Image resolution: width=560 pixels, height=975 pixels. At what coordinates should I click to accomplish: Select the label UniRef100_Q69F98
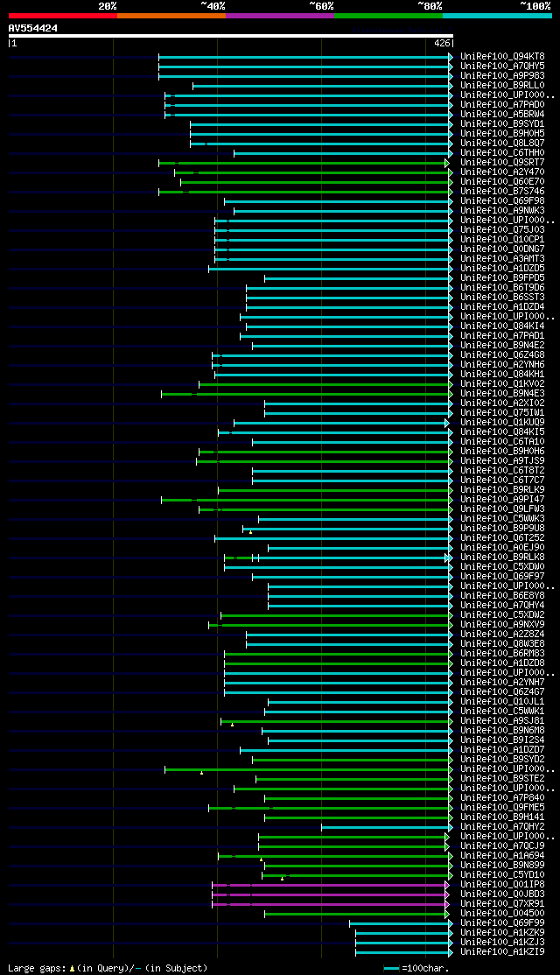point(502,200)
